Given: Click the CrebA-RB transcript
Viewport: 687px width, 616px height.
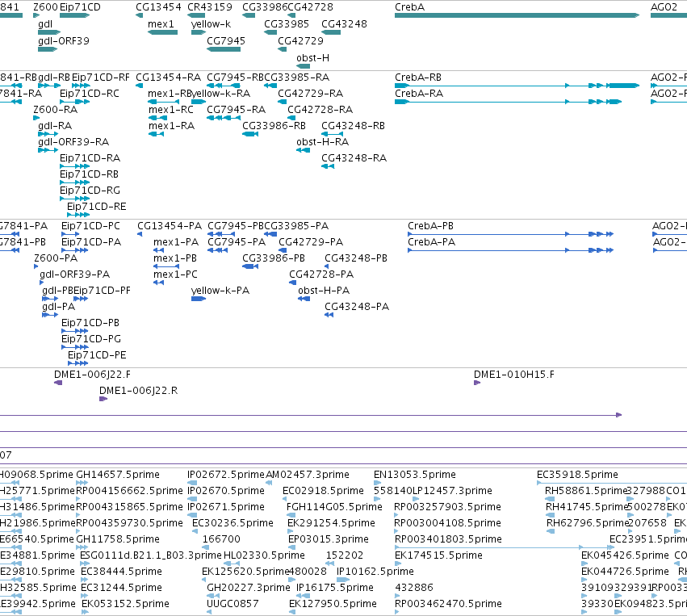Looking at the screenshot, I should (517, 86).
